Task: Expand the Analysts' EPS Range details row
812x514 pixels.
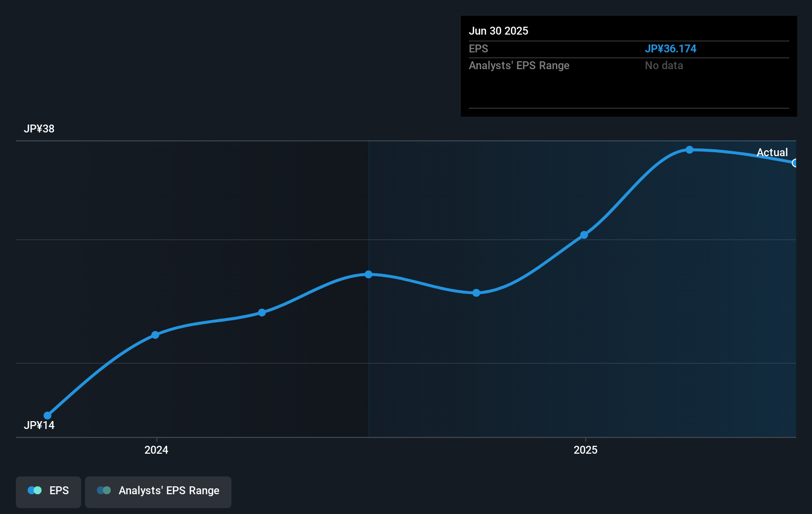Action: pyautogui.click(x=519, y=65)
